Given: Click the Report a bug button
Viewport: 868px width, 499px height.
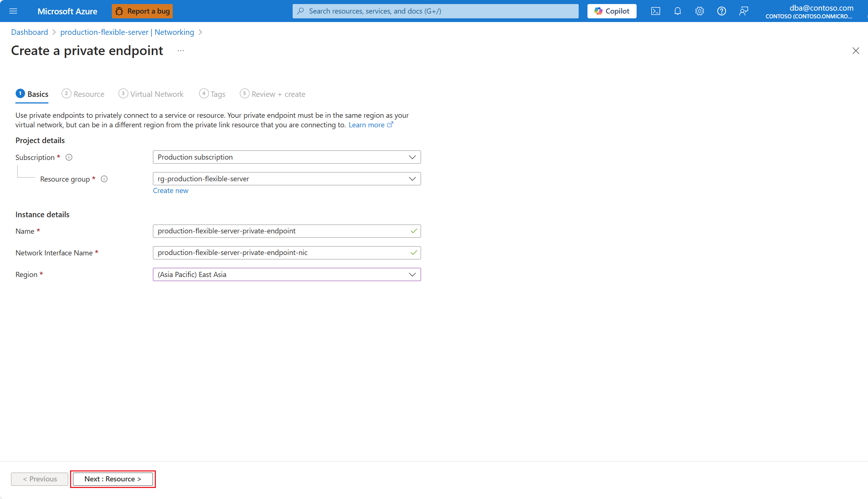Looking at the screenshot, I should [x=142, y=11].
